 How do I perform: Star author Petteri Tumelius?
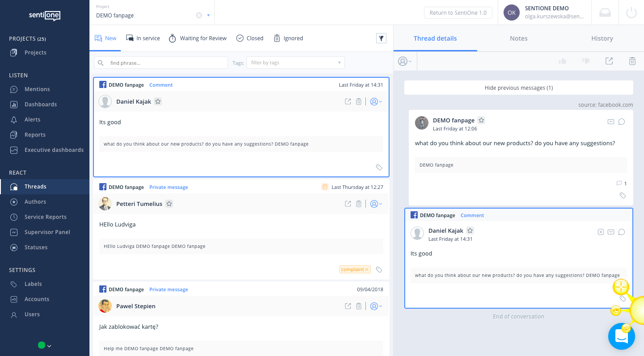[x=169, y=204]
